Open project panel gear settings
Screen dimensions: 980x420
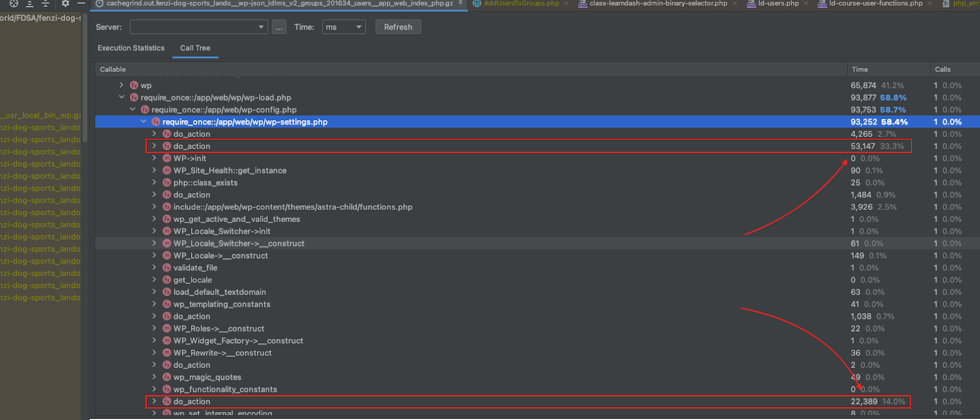[x=65, y=3]
